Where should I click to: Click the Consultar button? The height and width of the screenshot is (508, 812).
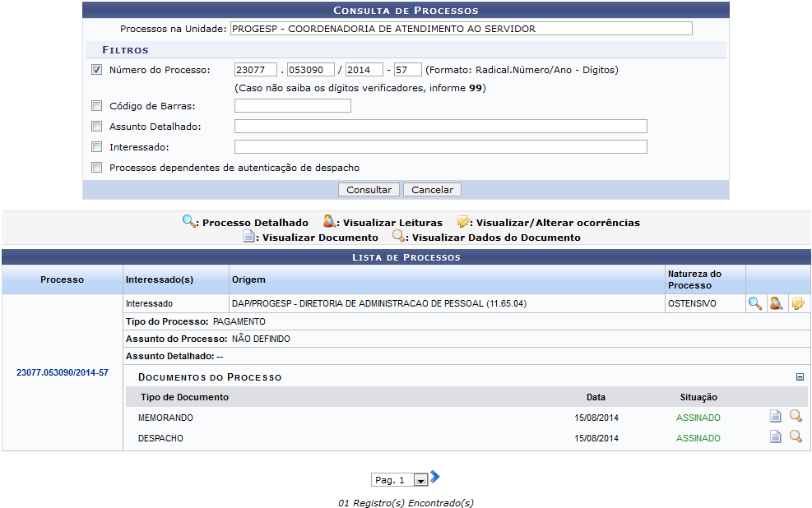click(x=369, y=190)
